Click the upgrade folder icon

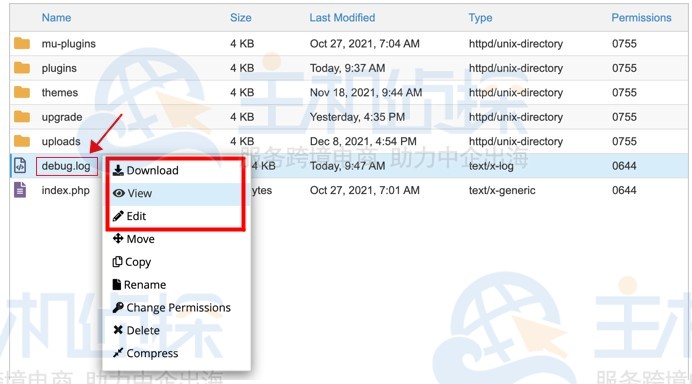(22, 117)
